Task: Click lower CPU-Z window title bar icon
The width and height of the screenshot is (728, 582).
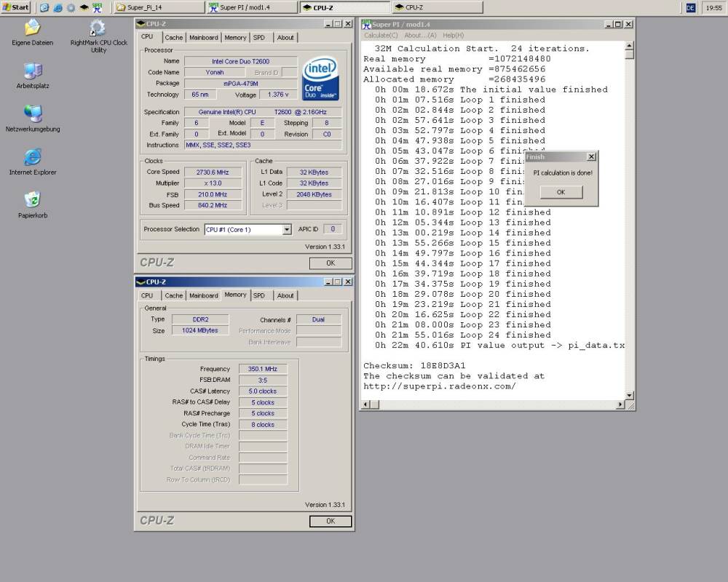Action: 141,282
